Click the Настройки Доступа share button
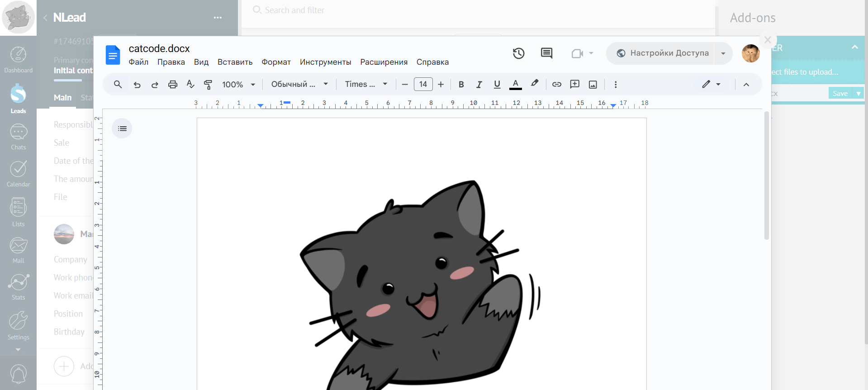Screen dimensions: 868x390 click(663, 53)
